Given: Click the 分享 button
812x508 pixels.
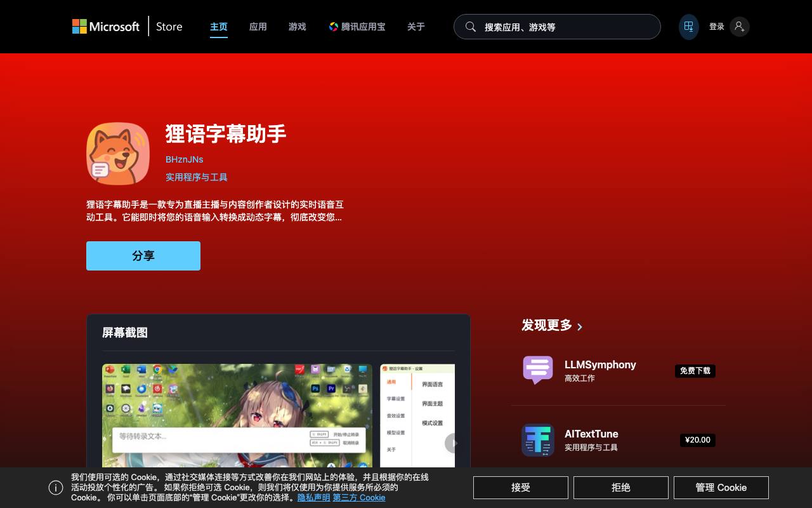Looking at the screenshot, I should [143, 256].
